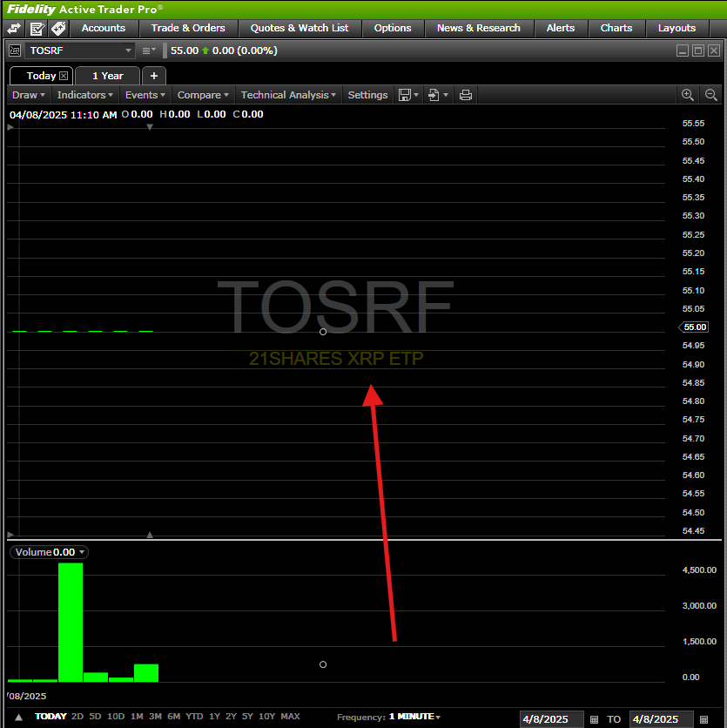Select the 1M time range
The width and height of the screenshot is (727, 728).
pos(137,717)
